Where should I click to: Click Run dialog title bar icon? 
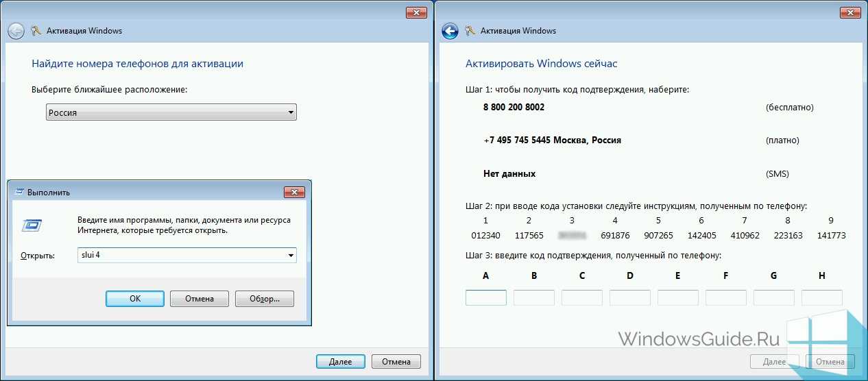coord(19,192)
